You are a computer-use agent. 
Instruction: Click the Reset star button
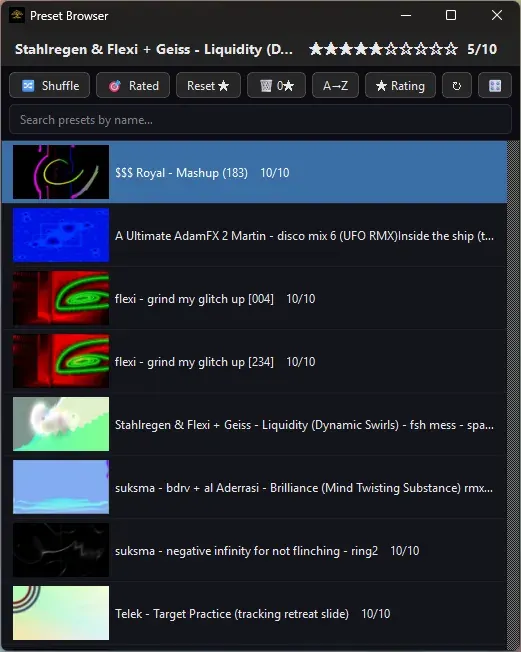coord(208,86)
